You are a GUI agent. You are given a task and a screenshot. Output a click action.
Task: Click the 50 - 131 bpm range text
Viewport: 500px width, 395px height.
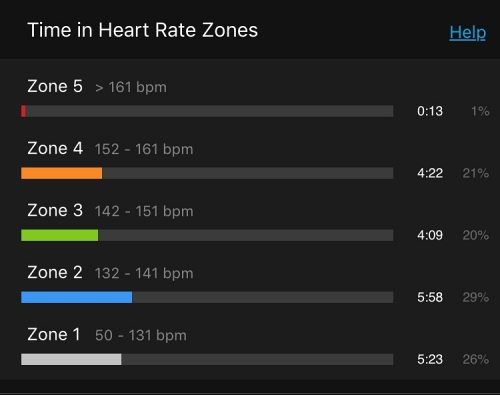(141, 335)
